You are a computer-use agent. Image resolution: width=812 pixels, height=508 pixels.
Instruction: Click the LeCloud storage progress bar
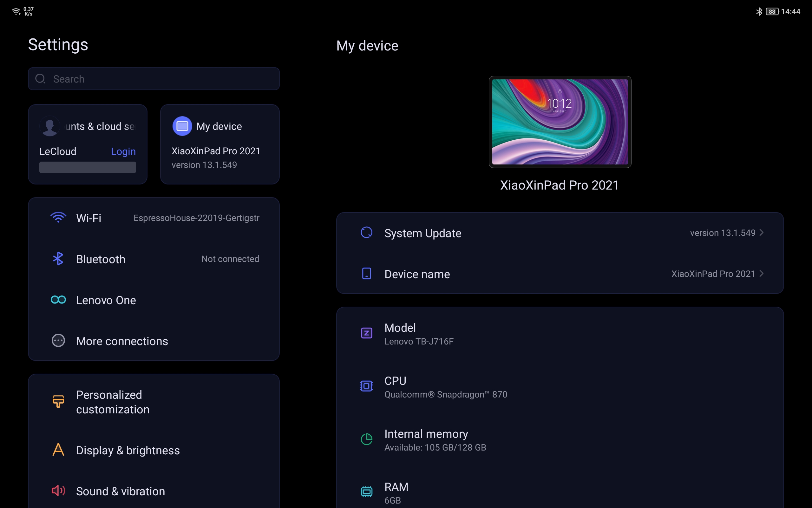(88, 167)
